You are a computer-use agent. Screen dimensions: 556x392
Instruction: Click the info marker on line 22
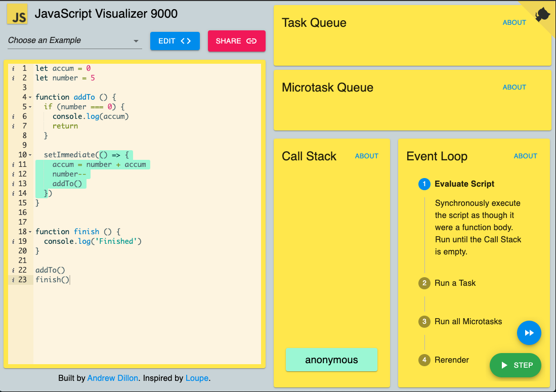[x=13, y=270]
